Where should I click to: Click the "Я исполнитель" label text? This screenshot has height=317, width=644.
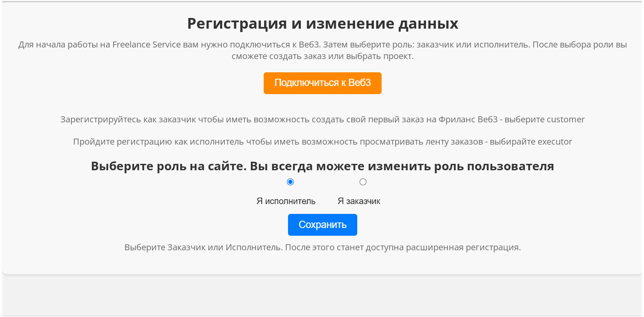(x=285, y=201)
